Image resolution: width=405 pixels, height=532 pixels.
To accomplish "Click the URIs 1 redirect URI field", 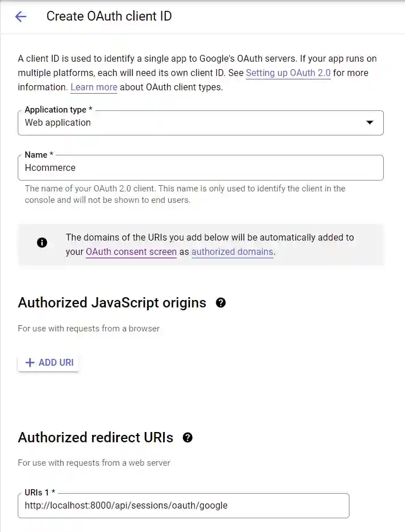I will pos(183,506).
